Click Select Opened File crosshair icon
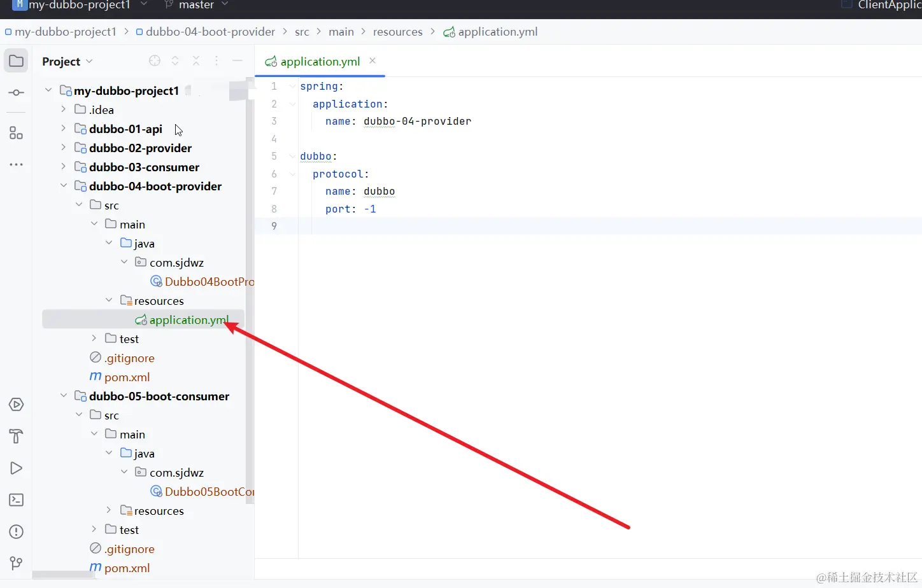 click(x=155, y=60)
